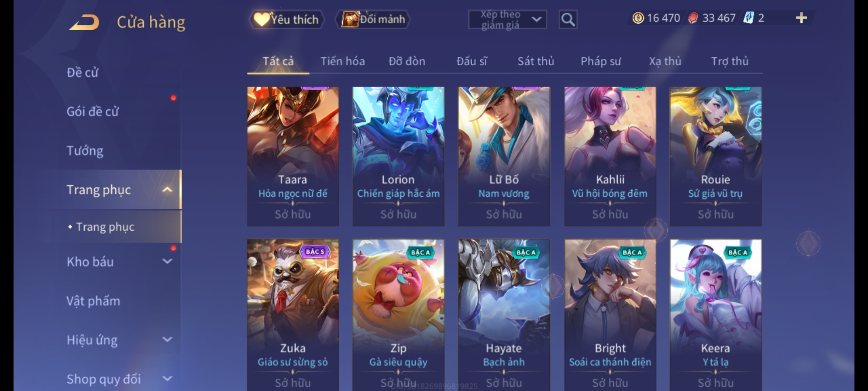
Task: Open Tướng in the sidebar
Action: pyautogui.click(x=85, y=151)
